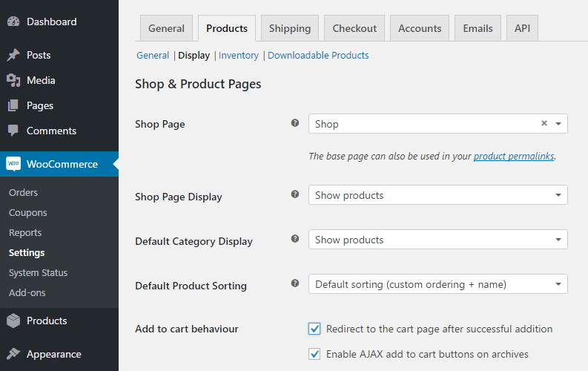This screenshot has width=588, height=371.
Task: Click the Dashboard gauge icon in sidebar
Action: tap(13, 22)
